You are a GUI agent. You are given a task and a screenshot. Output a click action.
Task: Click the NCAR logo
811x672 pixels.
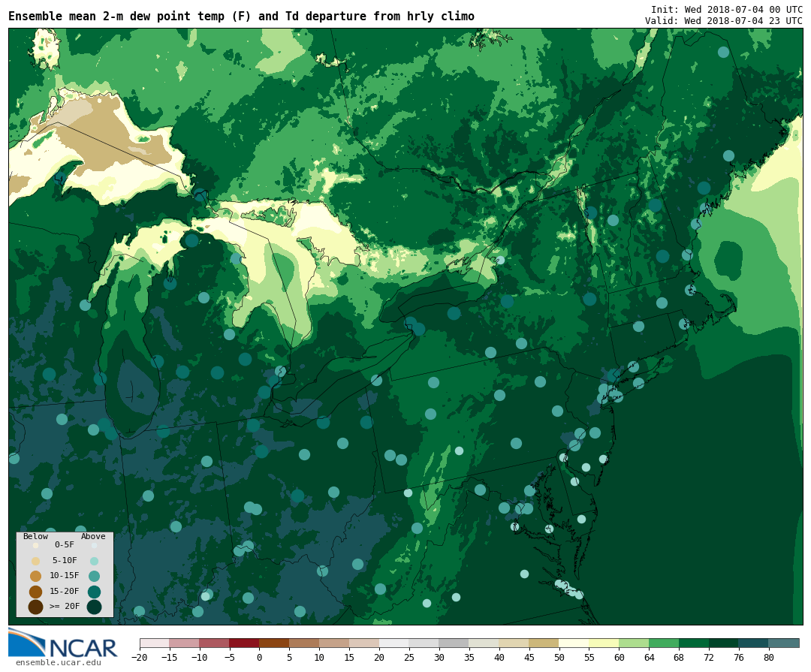pos(63,643)
